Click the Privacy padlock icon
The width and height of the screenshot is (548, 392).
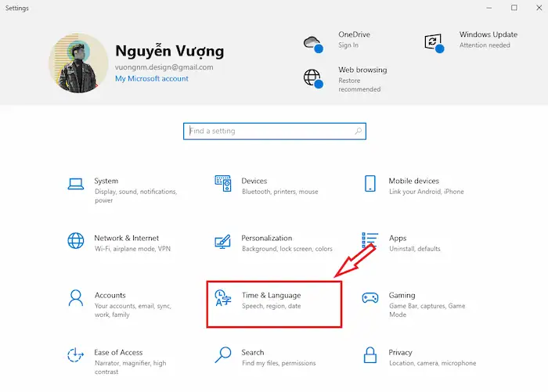(370, 354)
